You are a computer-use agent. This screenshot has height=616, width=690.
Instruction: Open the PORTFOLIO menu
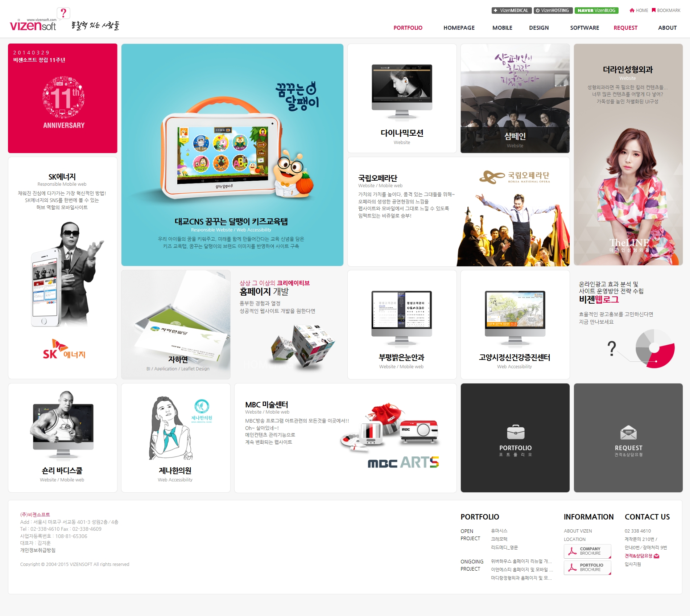coord(408,28)
